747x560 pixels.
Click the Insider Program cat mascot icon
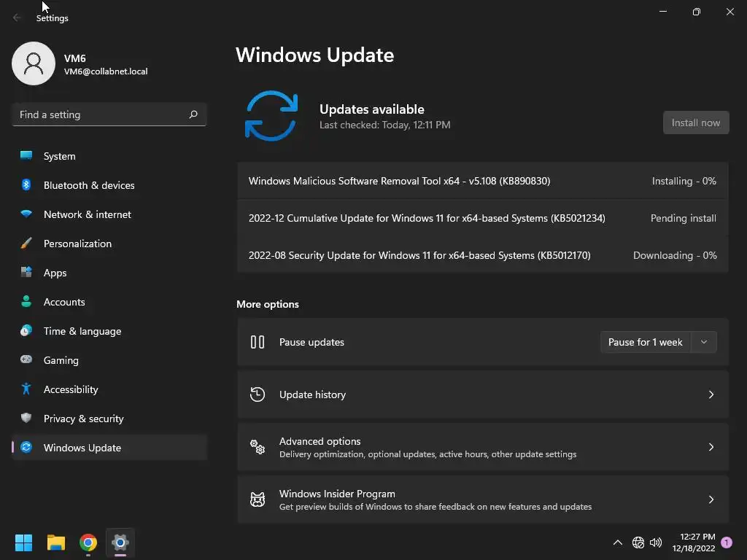258,499
